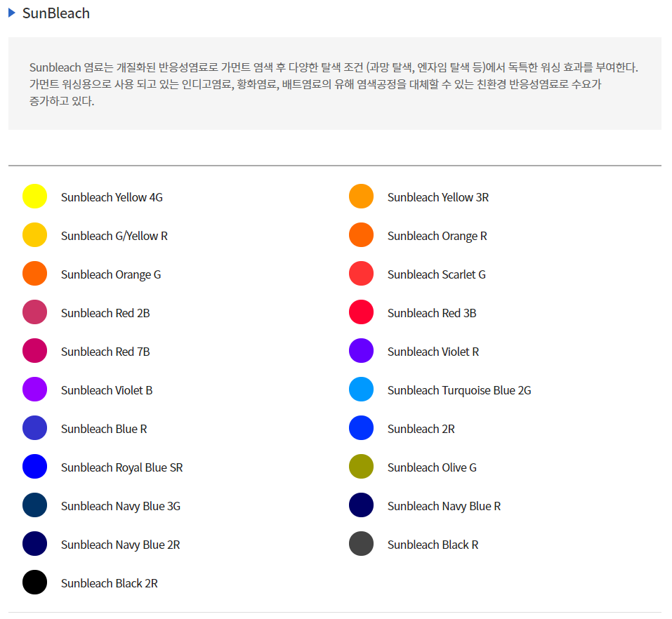Click the 'Sunbleach 2R' label

421,429
